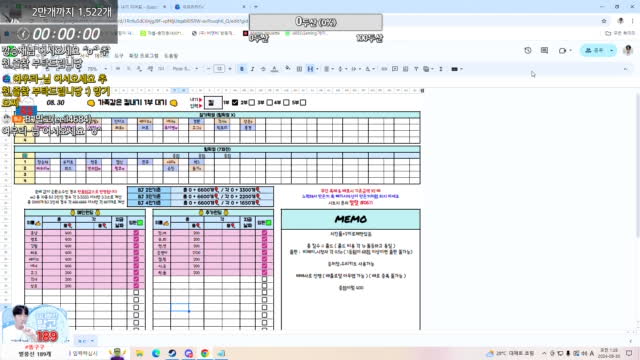Open the comments panel icon
Image resolution: width=640 pixels, height=360 pixels.
tap(544, 50)
